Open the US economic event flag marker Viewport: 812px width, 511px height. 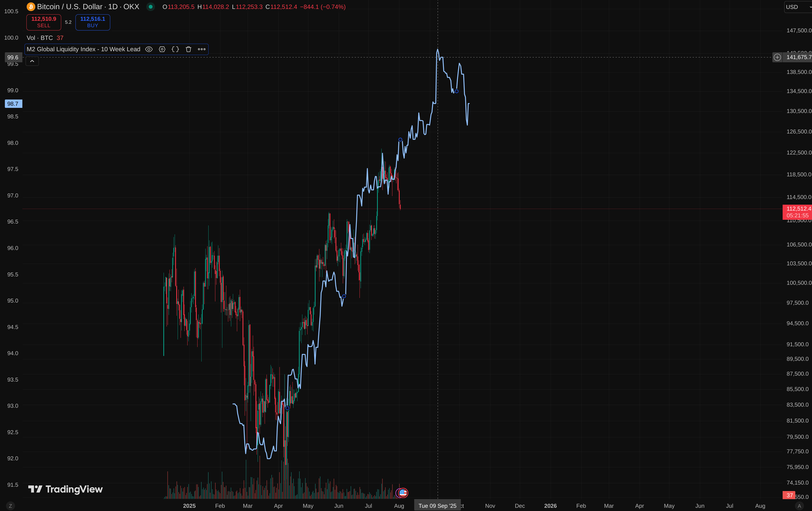click(x=403, y=493)
